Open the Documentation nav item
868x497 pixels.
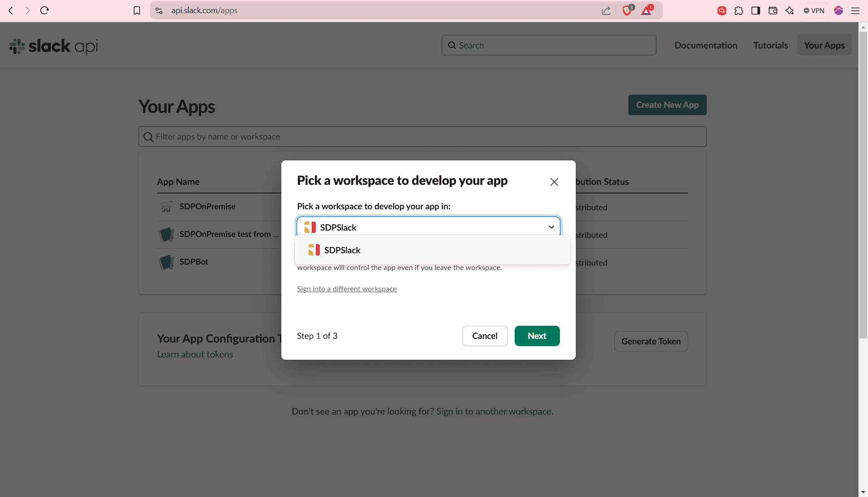[706, 45]
